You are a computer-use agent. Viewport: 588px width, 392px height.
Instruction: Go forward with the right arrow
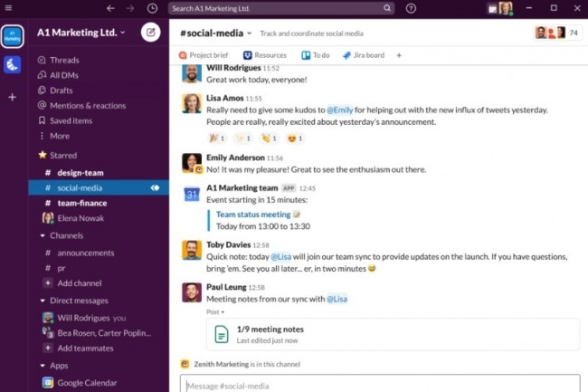click(x=130, y=8)
